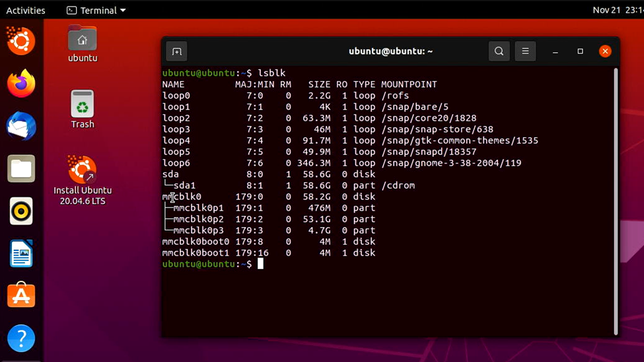Click the 346.3M size value
The height and width of the screenshot is (362, 644).
(x=314, y=163)
